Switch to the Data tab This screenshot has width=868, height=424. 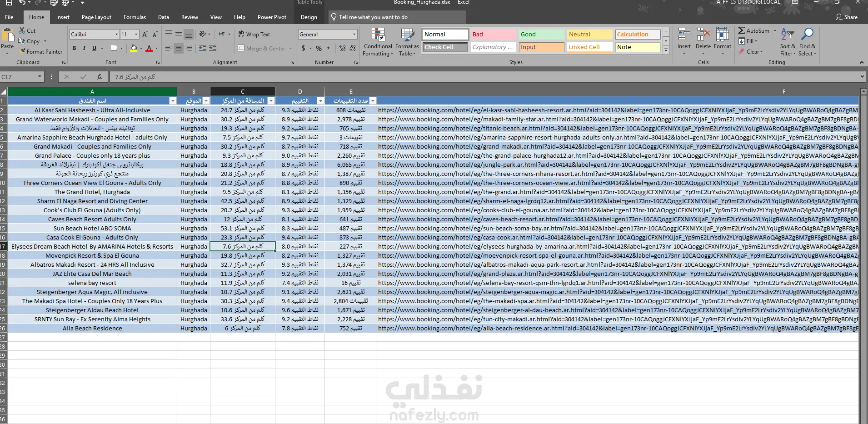click(x=164, y=17)
